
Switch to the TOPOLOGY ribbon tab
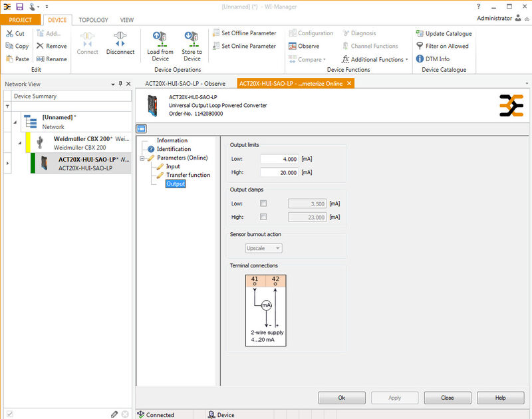[93, 20]
